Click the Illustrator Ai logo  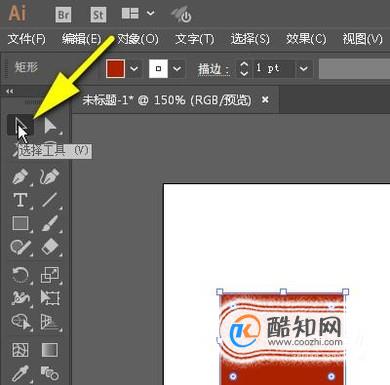17,13
